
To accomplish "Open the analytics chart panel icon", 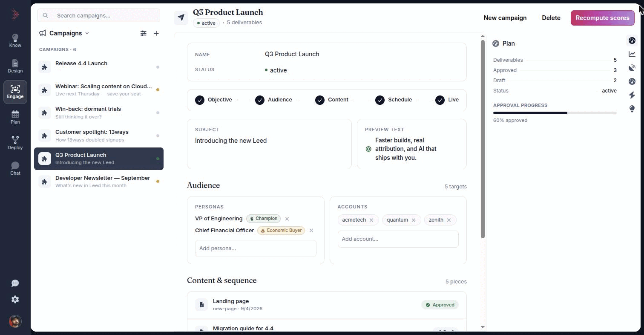I will [632, 54].
